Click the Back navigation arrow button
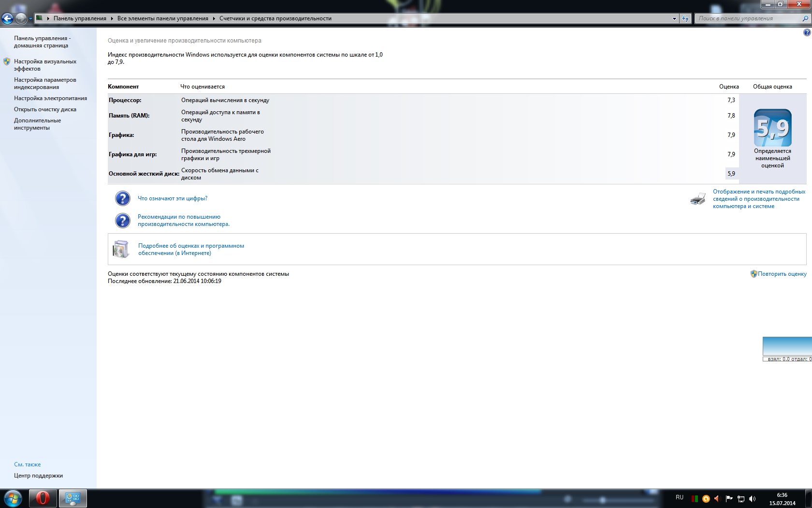The width and height of the screenshot is (812, 508). [x=7, y=19]
